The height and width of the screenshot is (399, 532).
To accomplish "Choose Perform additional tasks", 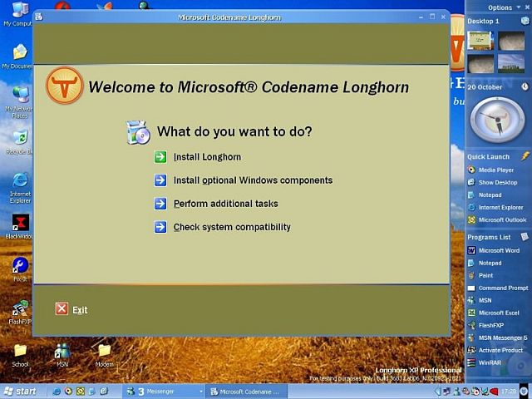I will [225, 204].
